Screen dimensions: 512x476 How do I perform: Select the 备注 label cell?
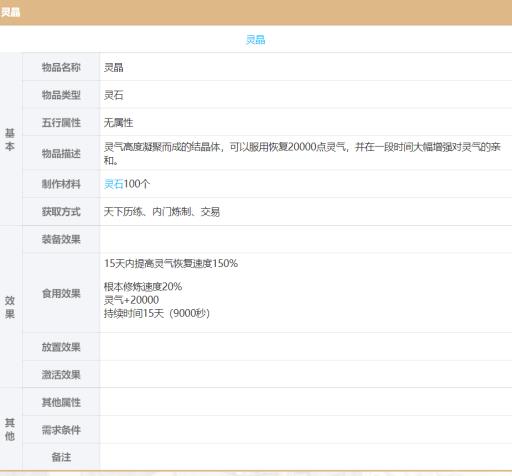coord(61,457)
